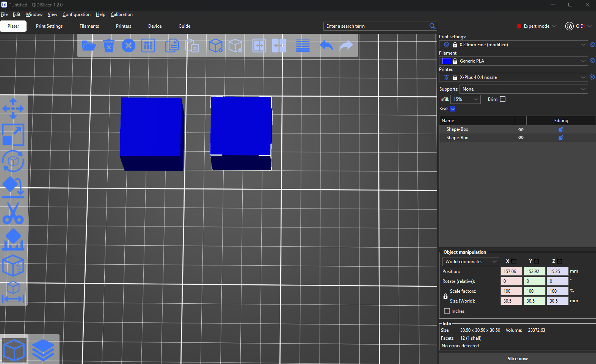Screen dimensions: 596x364
Task: Click the Delete trash can toolbar icon
Action: coord(109,46)
